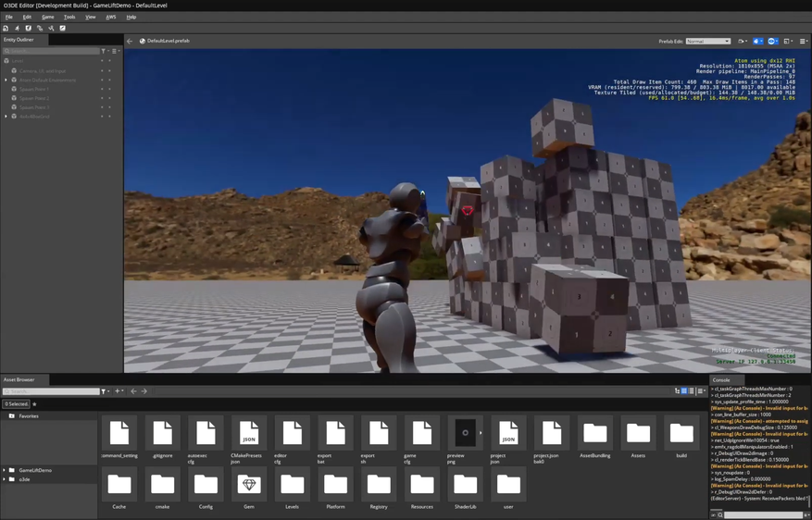
Task: Navigate forward in the Asset Browser
Action: [144, 391]
